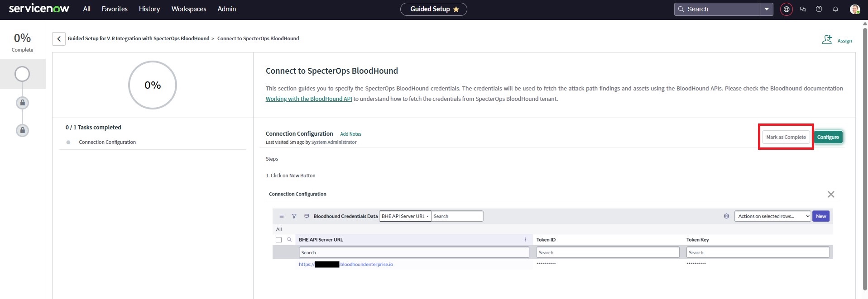
Task: Click the ServiceNow logo
Action: 39,9
